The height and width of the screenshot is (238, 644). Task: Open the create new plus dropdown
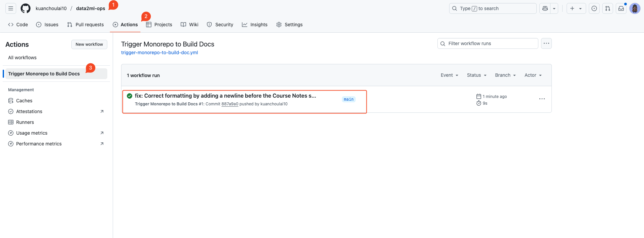(576, 8)
